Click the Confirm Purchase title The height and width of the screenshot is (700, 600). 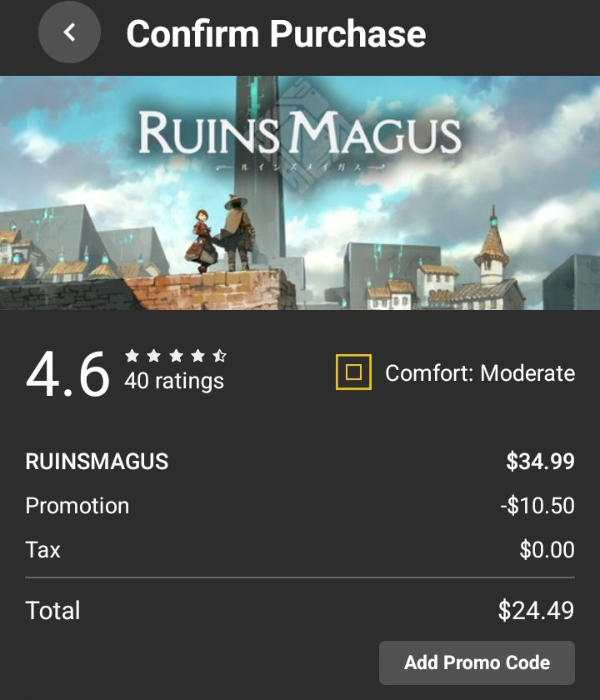point(276,33)
